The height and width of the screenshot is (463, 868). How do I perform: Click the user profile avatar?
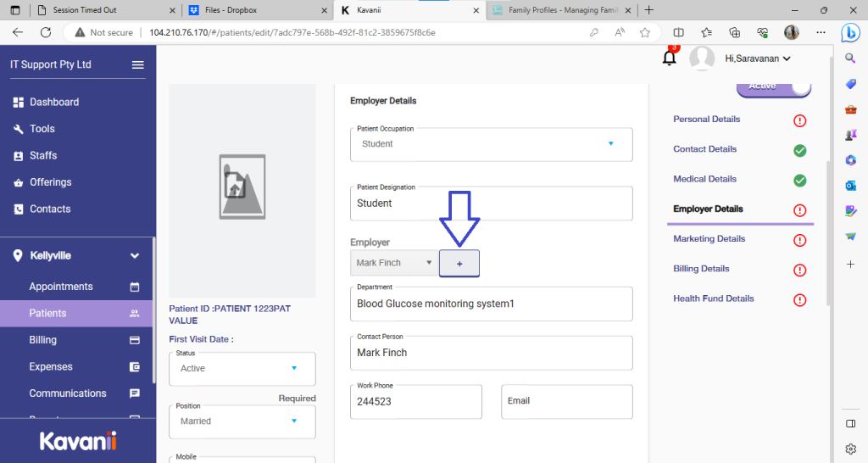[x=702, y=59]
